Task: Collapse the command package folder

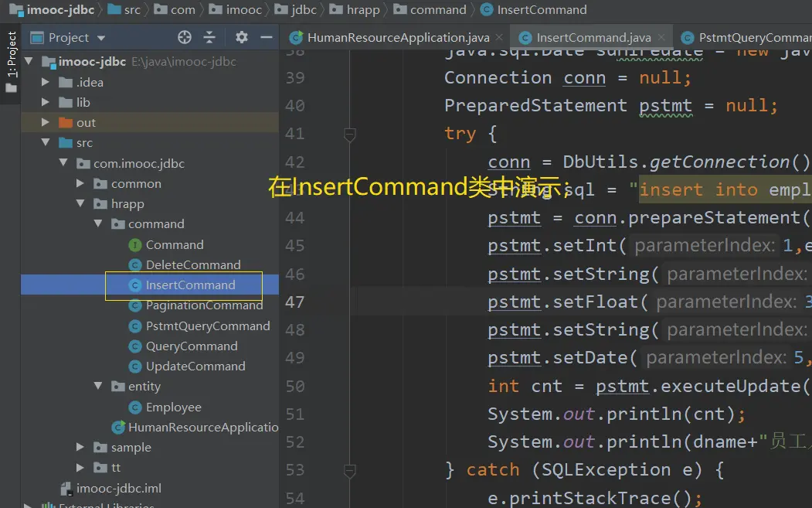Action: point(98,224)
